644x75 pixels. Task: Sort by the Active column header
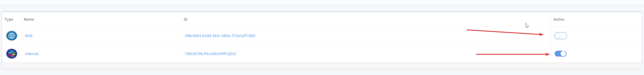(x=559, y=19)
